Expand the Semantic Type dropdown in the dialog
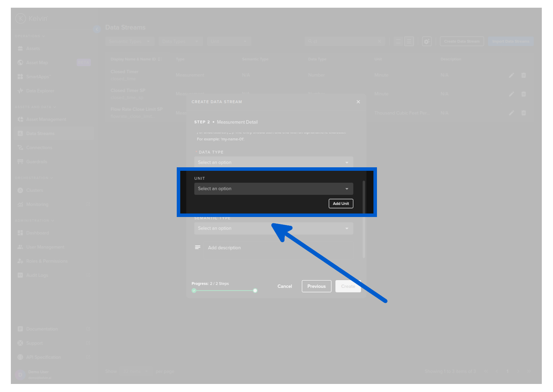Screen dimensions: 553x392 click(x=273, y=229)
